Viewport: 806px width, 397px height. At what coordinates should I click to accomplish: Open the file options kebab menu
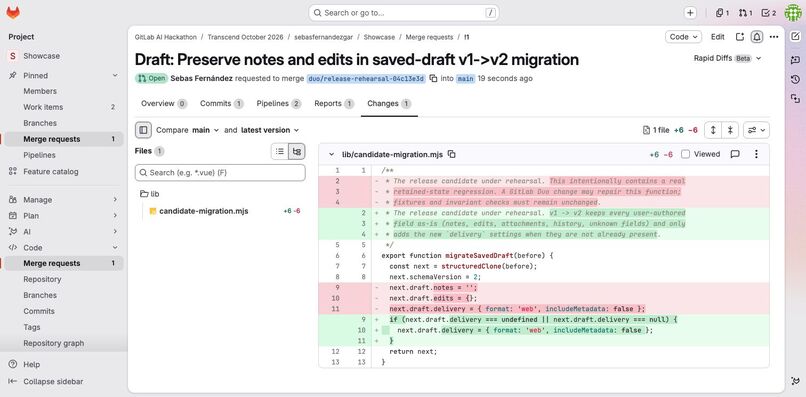pos(756,154)
